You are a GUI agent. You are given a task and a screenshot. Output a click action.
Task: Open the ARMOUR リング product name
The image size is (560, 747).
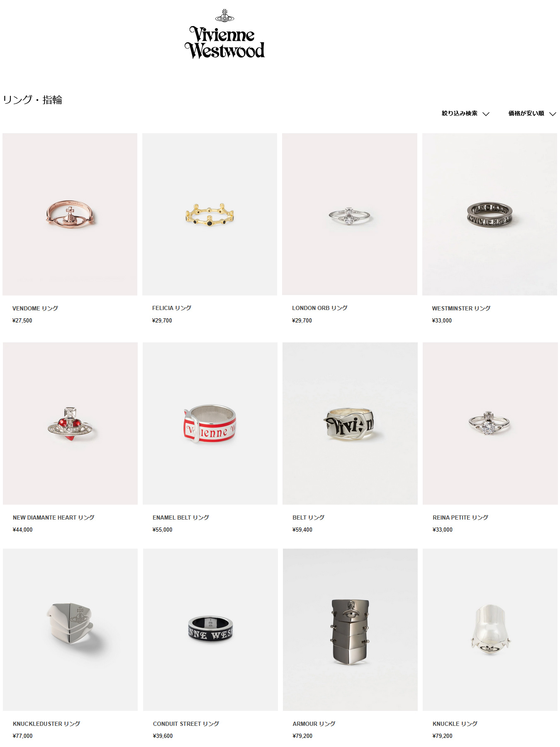pyautogui.click(x=314, y=724)
